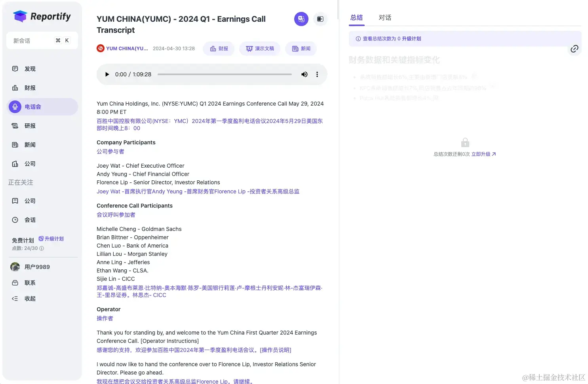Copy link with the chain icon
Image resolution: width=588 pixels, height=384 pixels.
575,49
